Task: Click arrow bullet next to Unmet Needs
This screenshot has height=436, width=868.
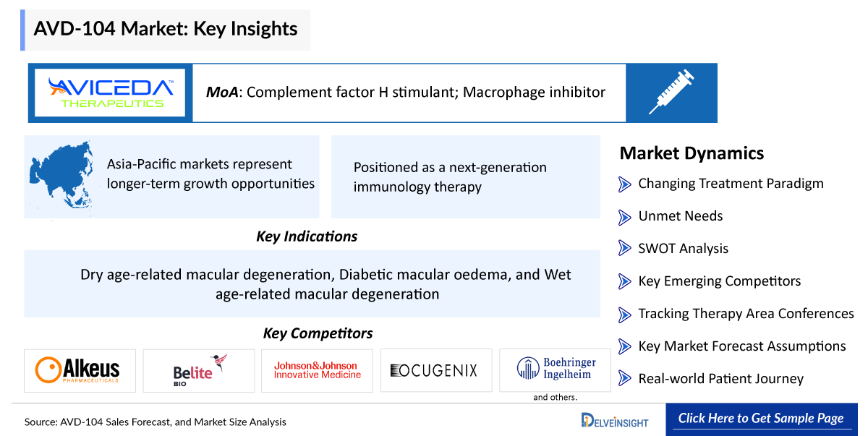Action: pos(625,216)
